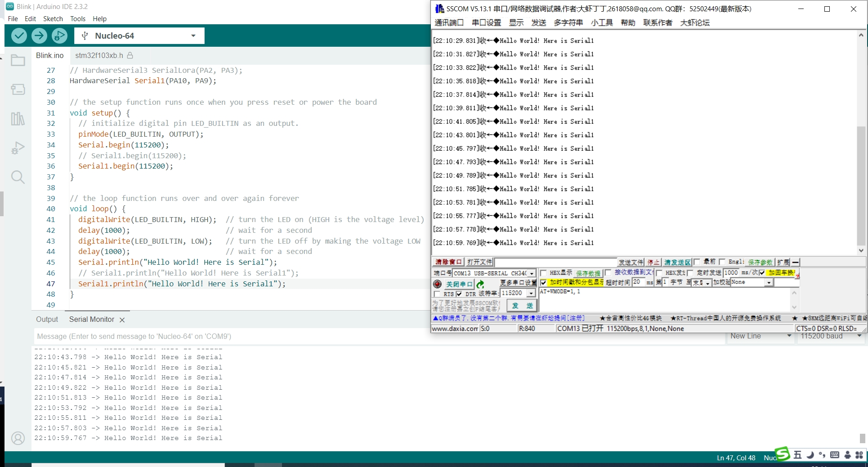Toggle the 加时间戳和分包显示 checkbox
Screen dimensions: 868x467
(x=543, y=282)
